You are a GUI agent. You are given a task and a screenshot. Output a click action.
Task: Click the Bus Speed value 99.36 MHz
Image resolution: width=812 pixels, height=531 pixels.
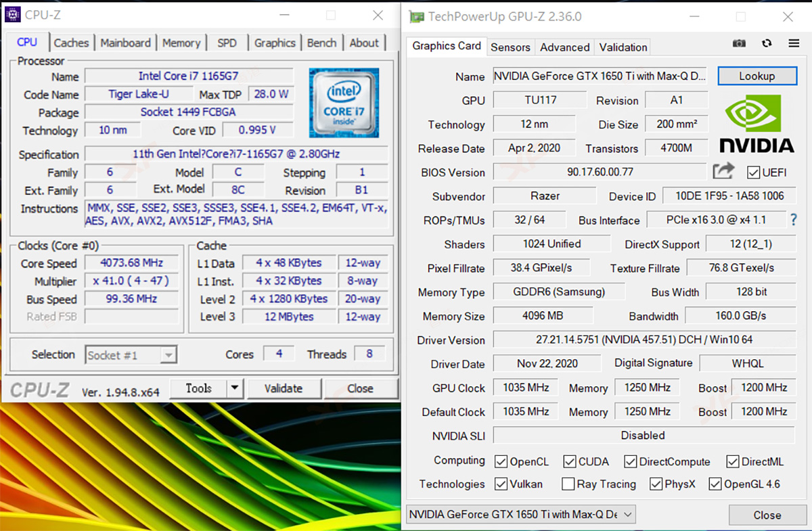tap(131, 299)
